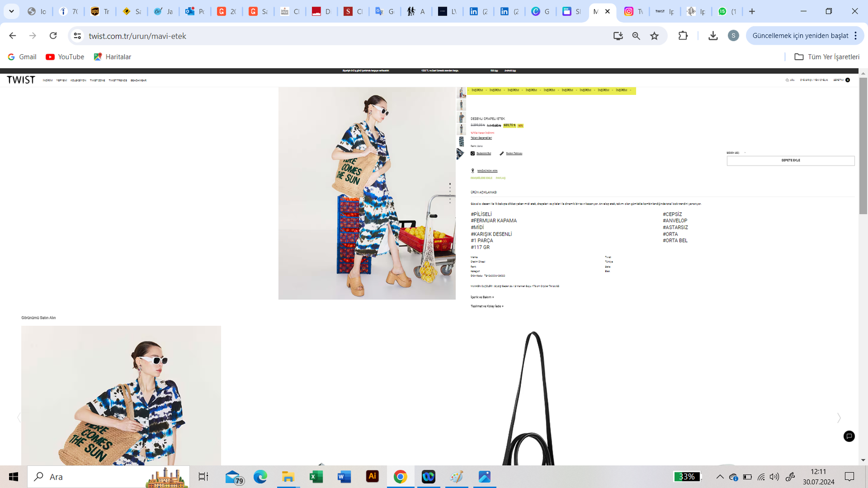Click the TWIST logo
Image resolution: width=868 pixels, height=488 pixels.
click(21, 80)
